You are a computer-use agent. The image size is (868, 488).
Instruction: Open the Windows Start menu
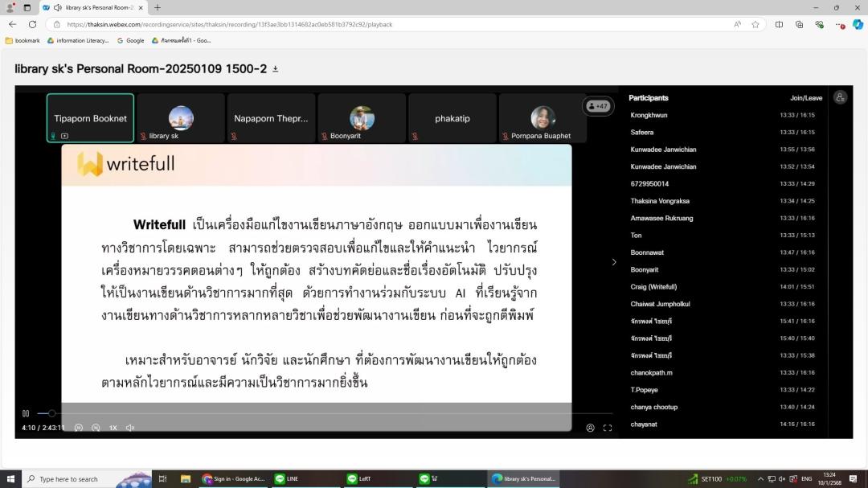[10, 478]
